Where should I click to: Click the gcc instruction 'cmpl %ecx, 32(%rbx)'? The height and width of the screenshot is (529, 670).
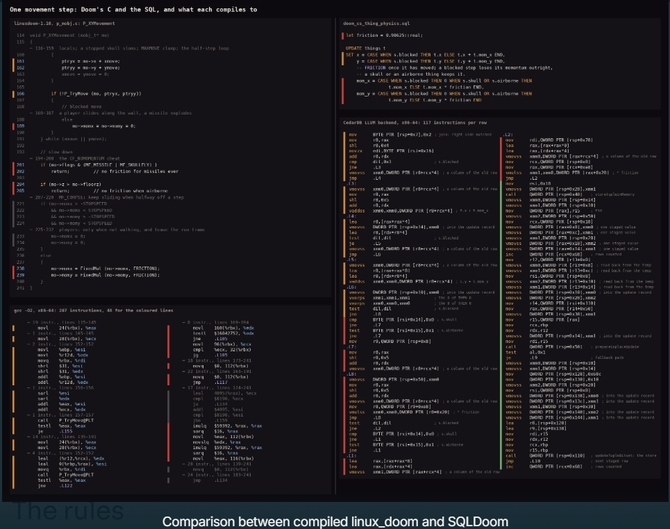click(222, 350)
